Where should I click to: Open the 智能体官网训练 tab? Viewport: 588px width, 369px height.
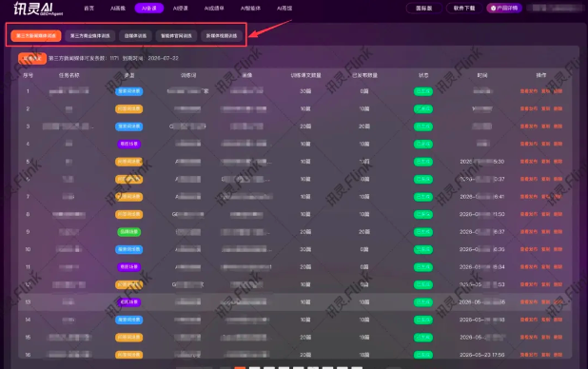[176, 35]
